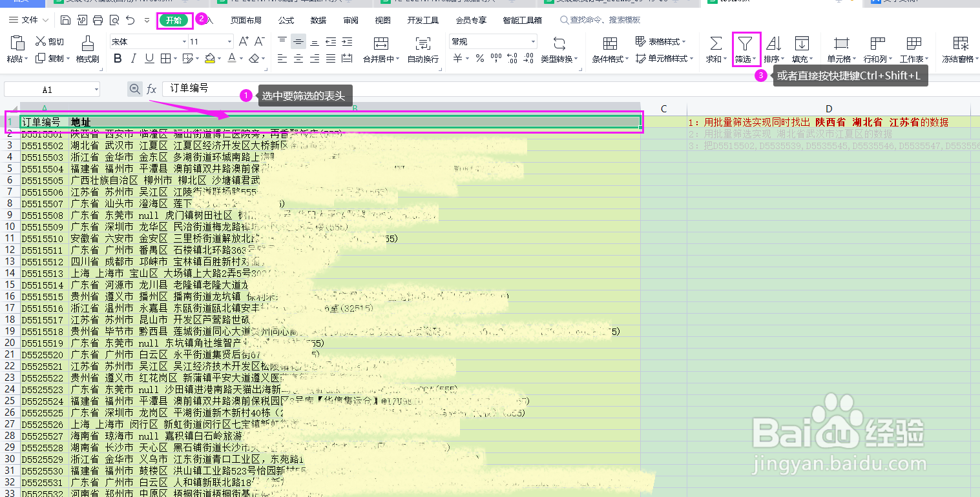Toggle center horizontal alignment
This screenshot has width=980, height=497.
pyautogui.click(x=298, y=59)
